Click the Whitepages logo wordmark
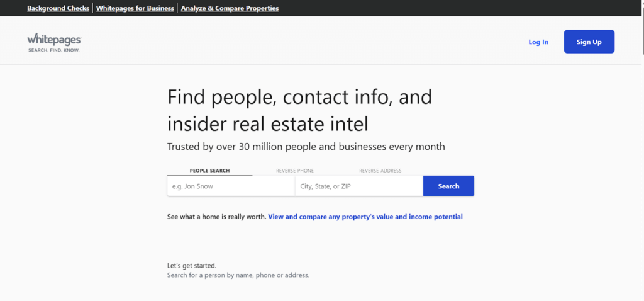 coord(54,40)
